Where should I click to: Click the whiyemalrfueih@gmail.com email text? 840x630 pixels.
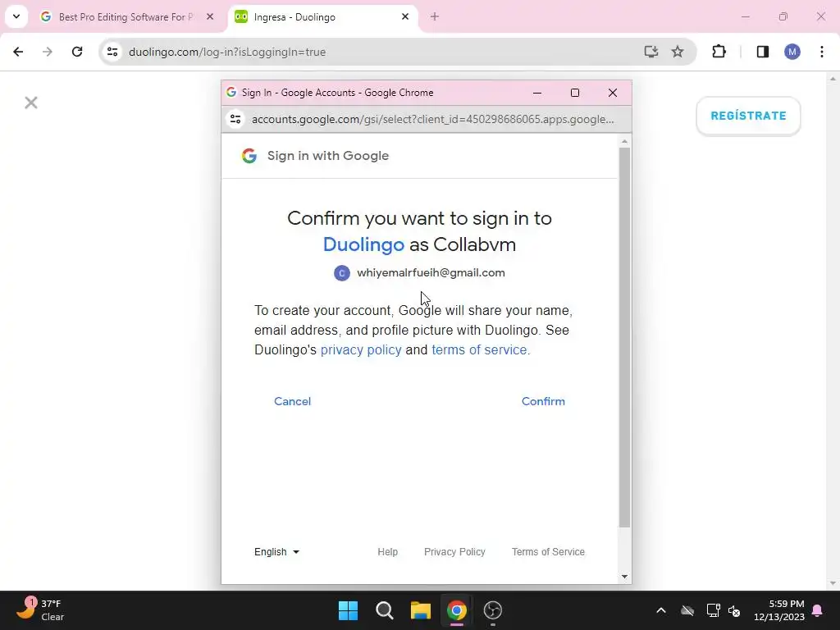[431, 272]
